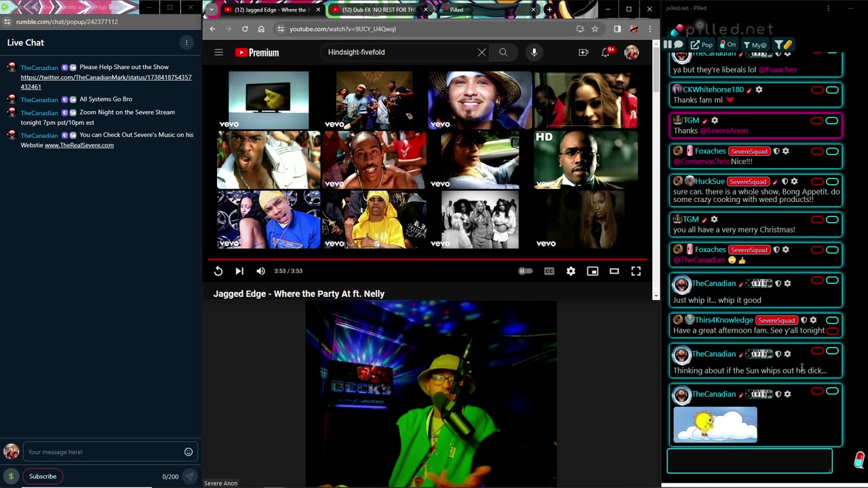The width and height of the screenshot is (868, 488).
Task: Go to YouTube Premium home logo
Action: click(257, 52)
